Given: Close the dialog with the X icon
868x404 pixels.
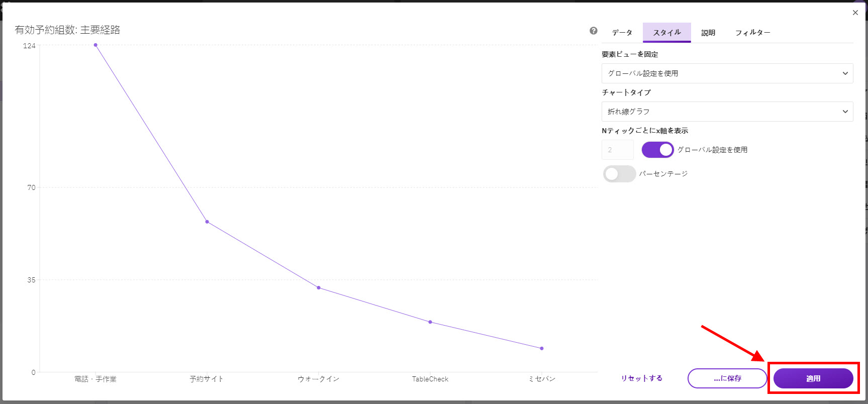Looking at the screenshot, I should (855, 13).
